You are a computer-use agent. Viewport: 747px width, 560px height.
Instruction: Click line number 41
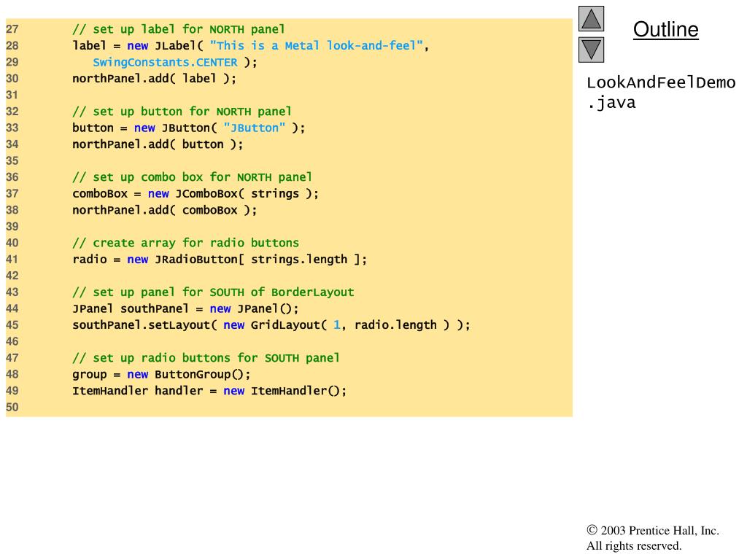coord(12,260)
